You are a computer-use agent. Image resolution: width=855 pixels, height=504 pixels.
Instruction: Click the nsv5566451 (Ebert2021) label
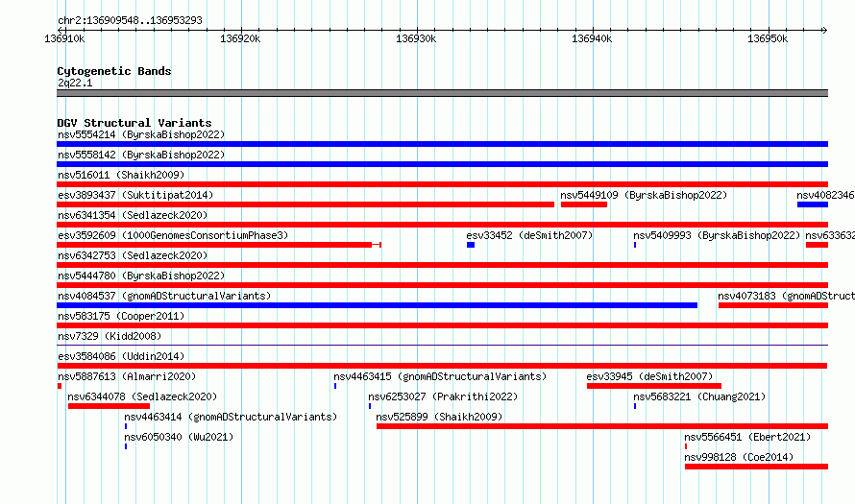coord(747,437)
